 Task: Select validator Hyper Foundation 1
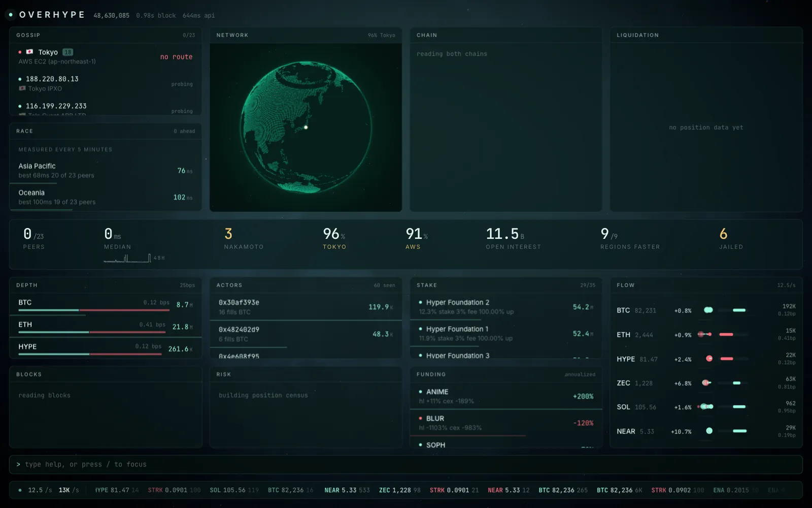506,334
